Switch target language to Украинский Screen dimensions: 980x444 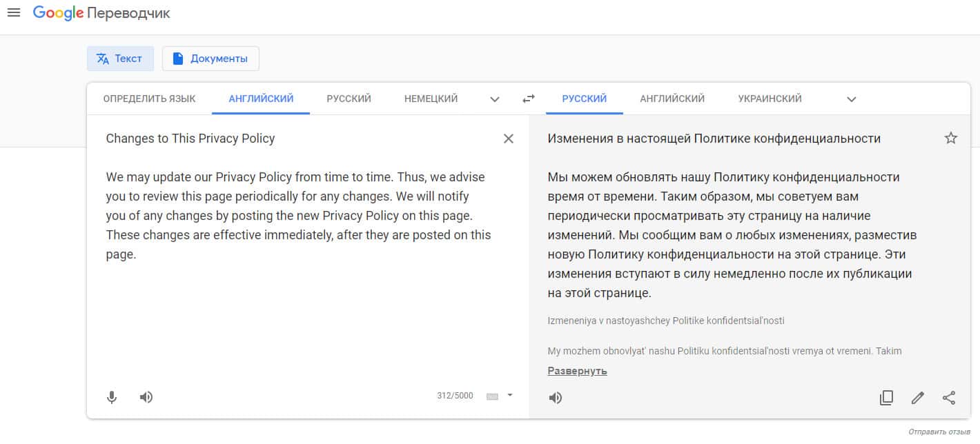pyautogui.click(x=770, y=99)
